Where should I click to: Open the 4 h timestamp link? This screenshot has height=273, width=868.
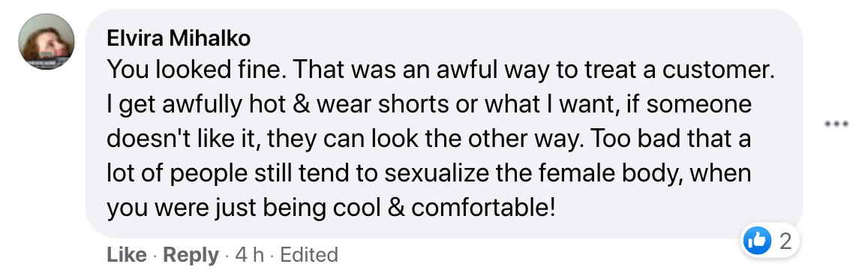[250, 255]
